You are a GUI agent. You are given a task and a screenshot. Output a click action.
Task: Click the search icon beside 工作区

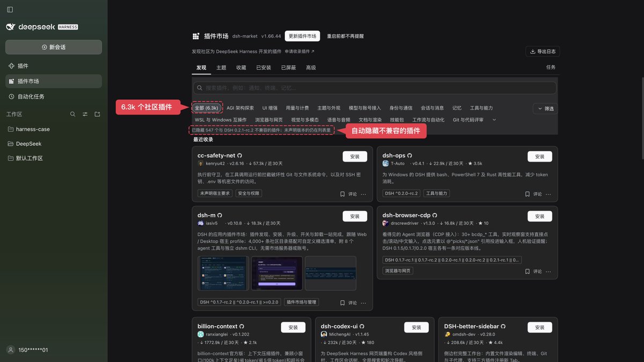click(x=73, y=114)
